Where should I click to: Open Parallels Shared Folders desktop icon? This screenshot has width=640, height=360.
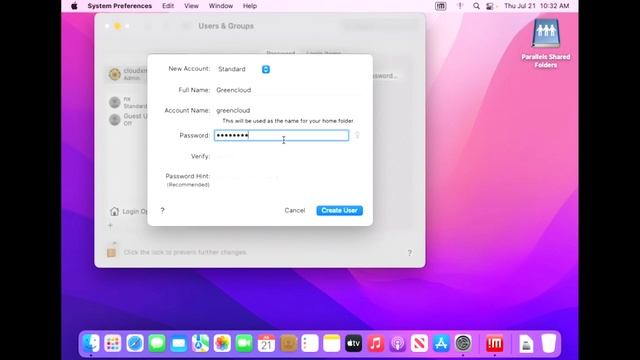click(x=546, y=43)
